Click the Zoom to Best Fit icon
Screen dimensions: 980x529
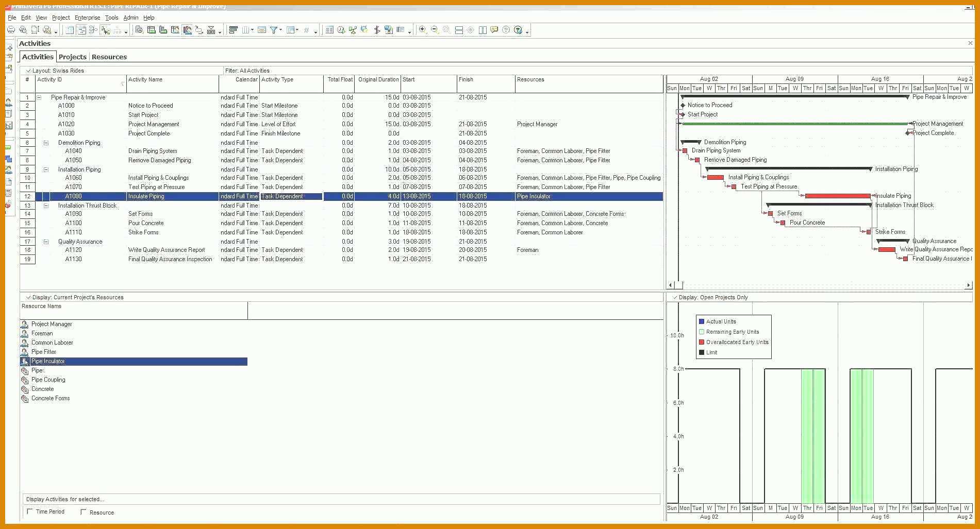pyautogui.click(x=446, y=30)
